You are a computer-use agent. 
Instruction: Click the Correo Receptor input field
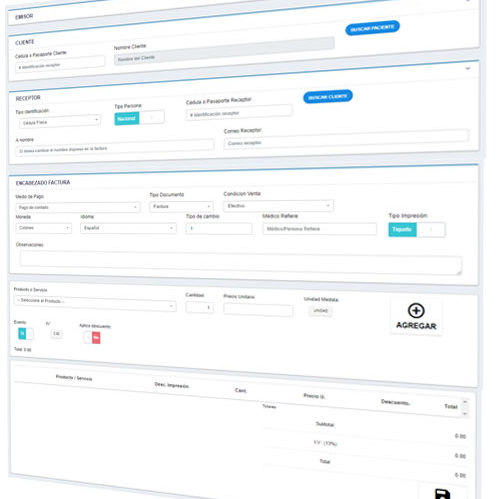click(x=346, y=139)
